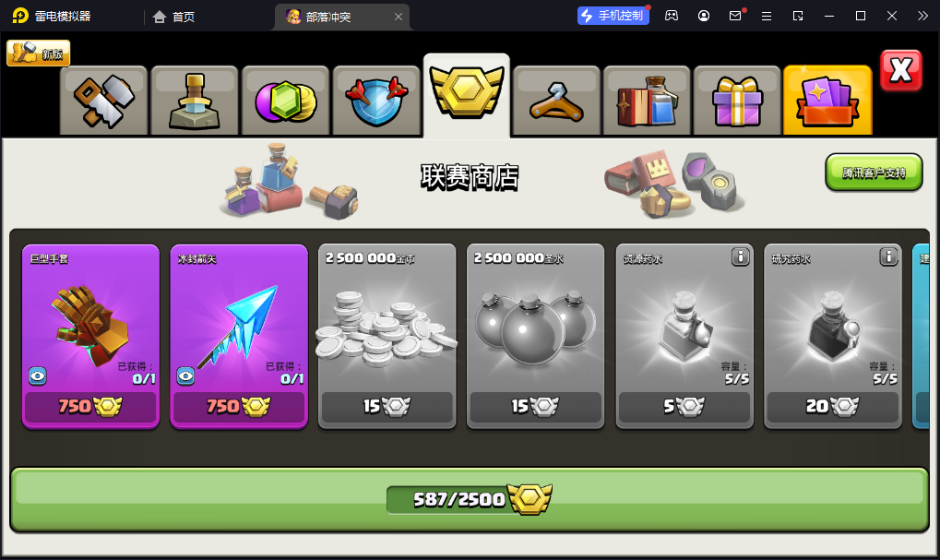Screen dimensions: 940x560
Task: Select the clothes hanger skins tab
Action: 556,101
